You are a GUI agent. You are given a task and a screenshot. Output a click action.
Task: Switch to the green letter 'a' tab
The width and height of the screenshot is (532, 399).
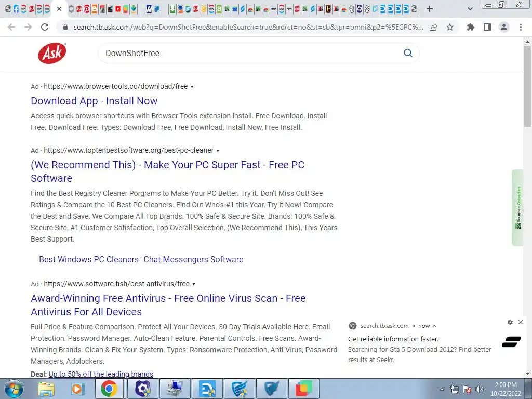coord(219,9)
